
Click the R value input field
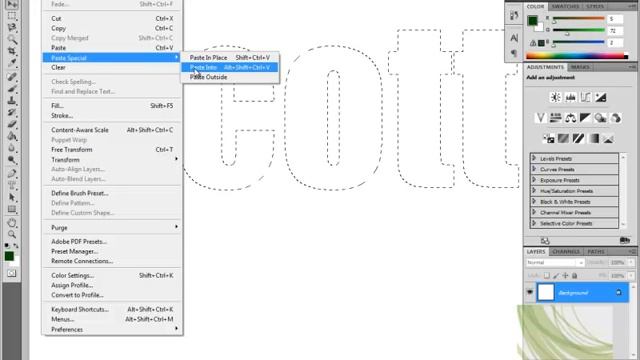point(615,19)
